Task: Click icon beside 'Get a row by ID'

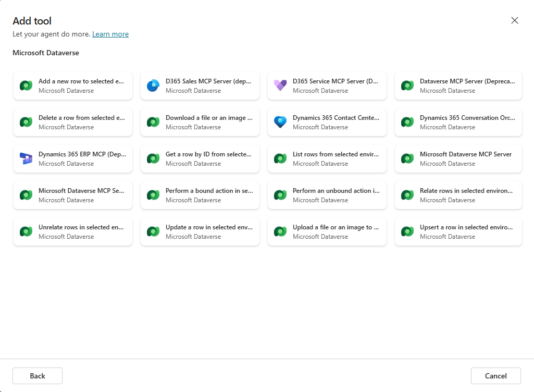Action: coord(153,158)
